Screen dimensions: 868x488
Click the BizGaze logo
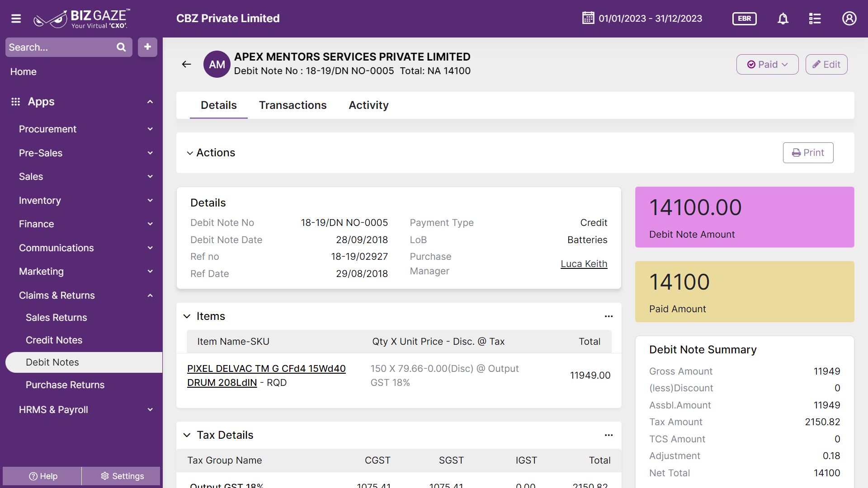pos(82,19)
